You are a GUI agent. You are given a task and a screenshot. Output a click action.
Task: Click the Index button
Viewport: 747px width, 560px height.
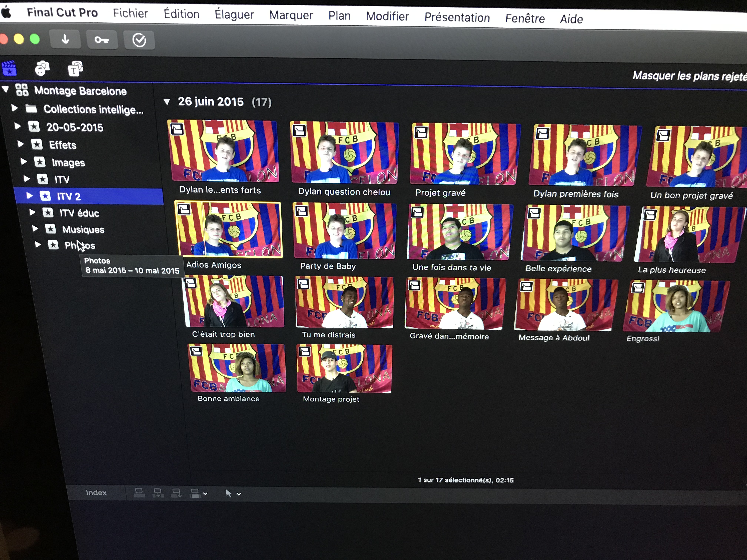point(96,493)
